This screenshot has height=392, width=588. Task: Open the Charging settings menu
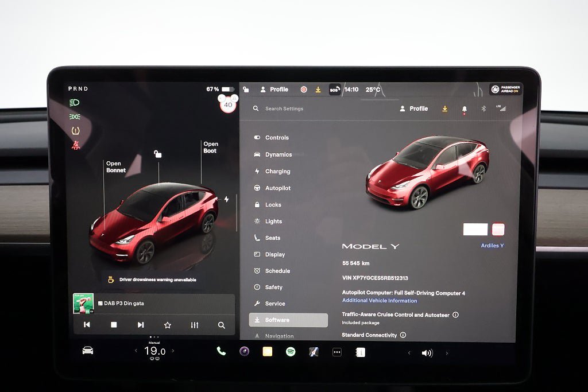point(272,171)
